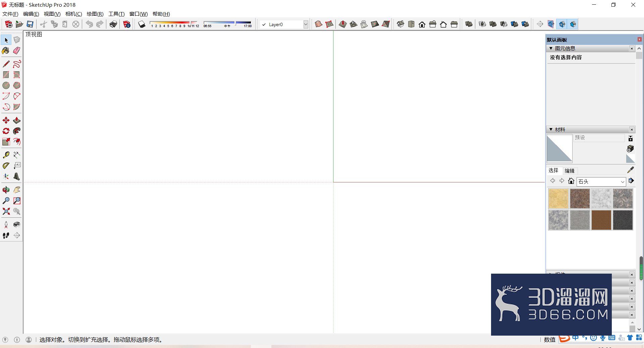The height and width of the screenshot is (348, 644).
Task: Open the Print dialog icon
Action: point(113,24)
